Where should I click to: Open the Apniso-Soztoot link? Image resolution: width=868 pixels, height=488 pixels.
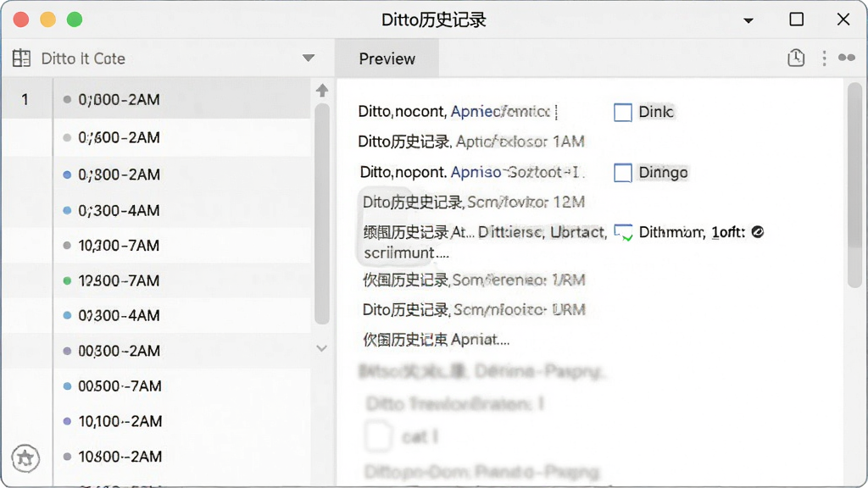[515, 172]
